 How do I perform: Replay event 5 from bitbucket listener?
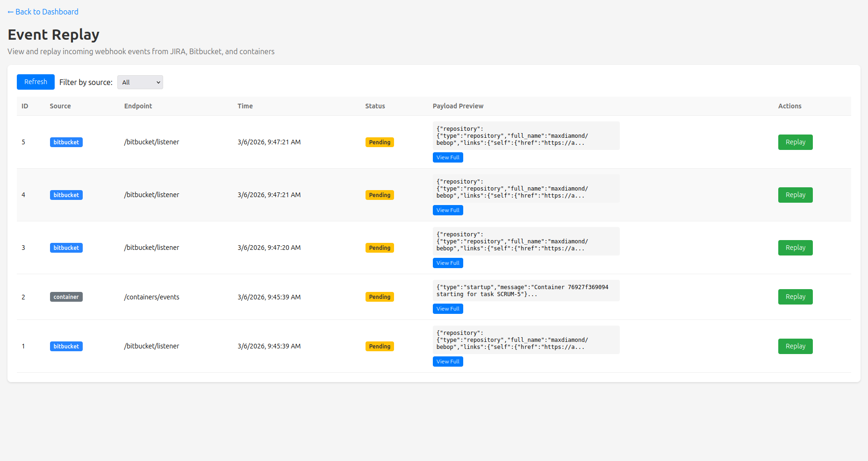(795, 142)
